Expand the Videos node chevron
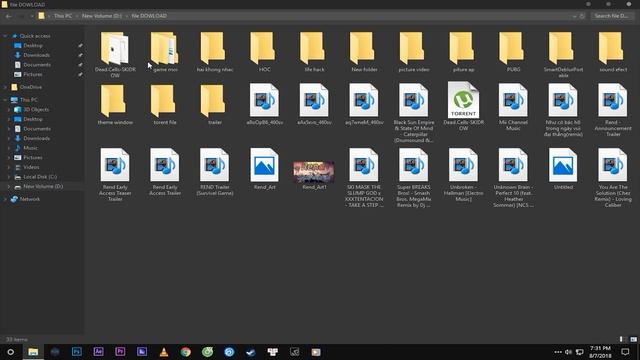Viewport: 640px width, 360px height. coord(9,167)
